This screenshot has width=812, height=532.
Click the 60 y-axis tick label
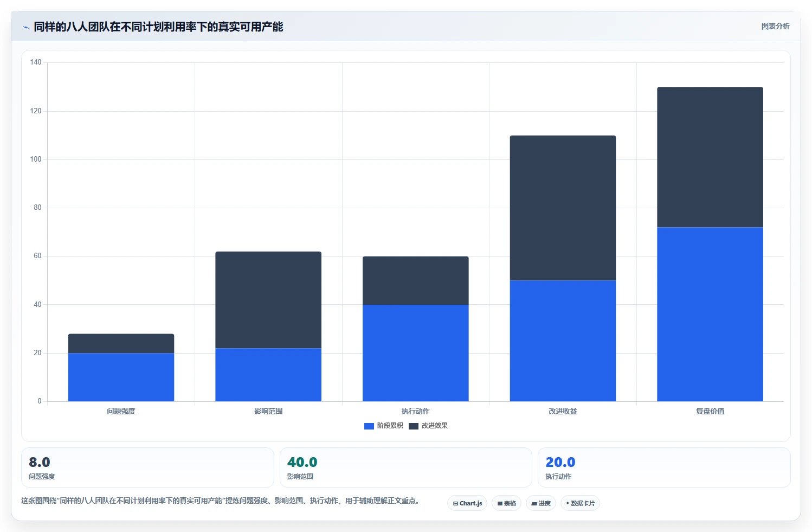37,256
